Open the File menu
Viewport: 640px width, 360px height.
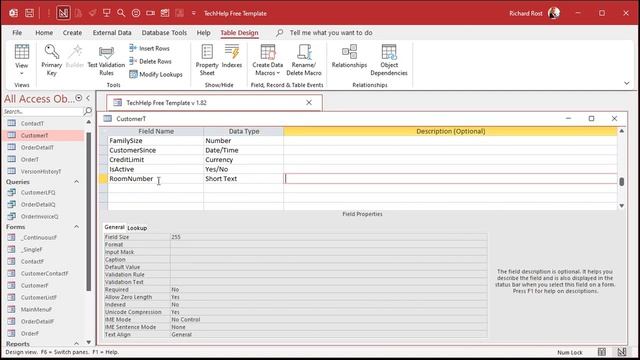pyautogui.click(x=17, y=33)
